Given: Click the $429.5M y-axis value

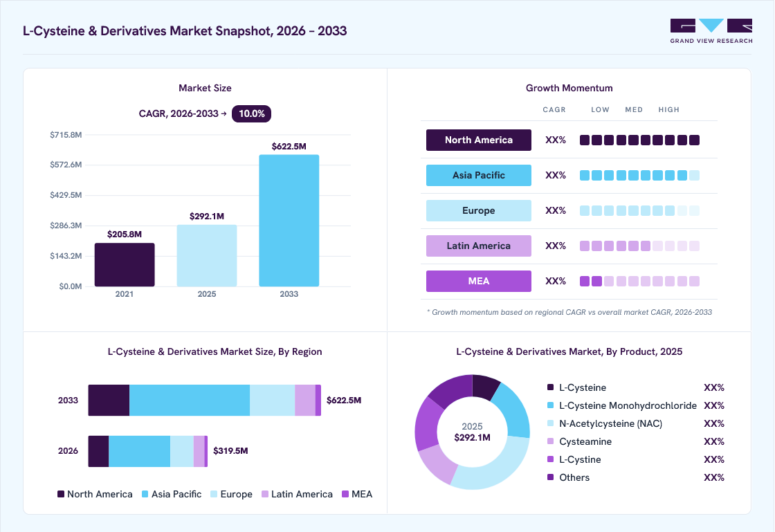Looking at the screenshot, I should (66, 195).
